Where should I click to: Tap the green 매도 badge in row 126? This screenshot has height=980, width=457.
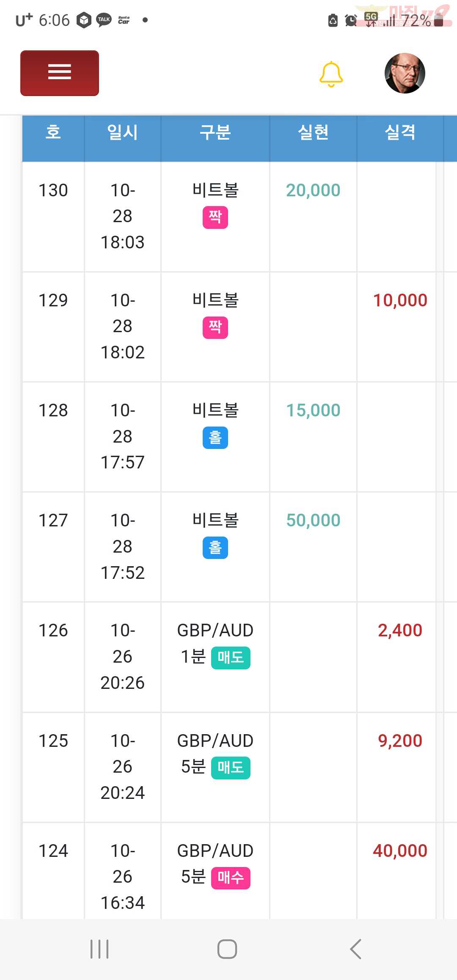point(231,658)
